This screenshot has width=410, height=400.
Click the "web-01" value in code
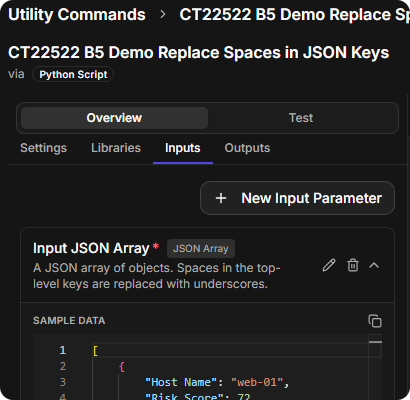click(257, 382)
